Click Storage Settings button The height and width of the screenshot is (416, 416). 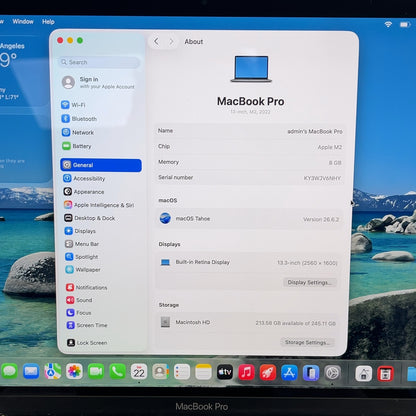pos(307,342)
